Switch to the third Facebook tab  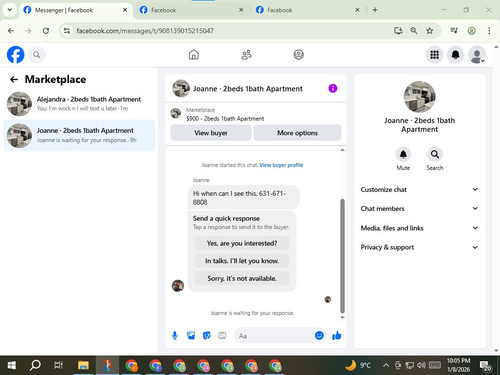308,10
